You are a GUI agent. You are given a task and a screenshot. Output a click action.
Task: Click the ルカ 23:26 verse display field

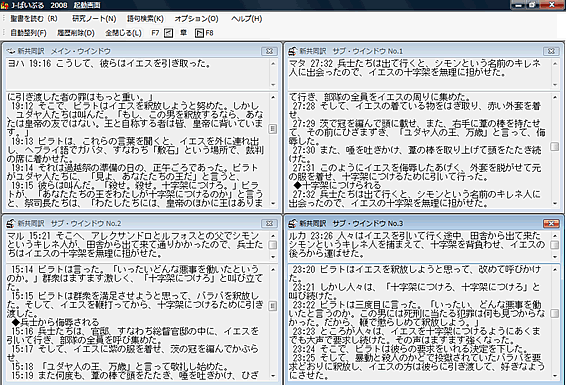[419, 245]
